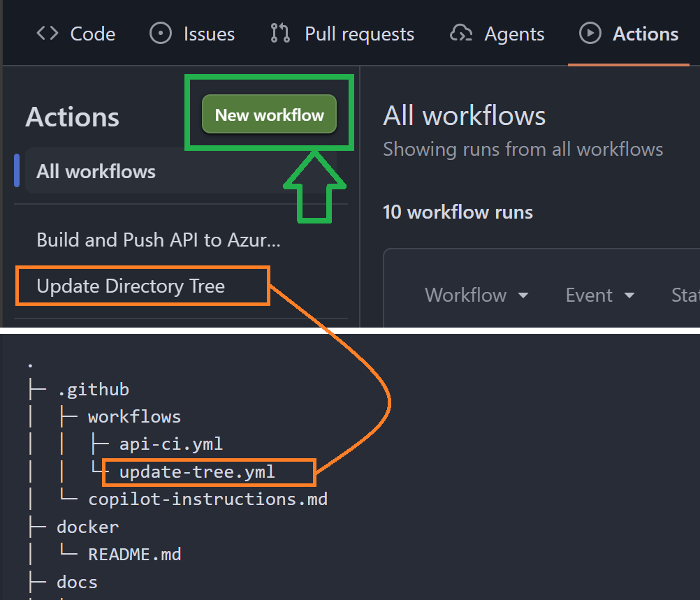This screenshot has height=600, width=700.
Task: Click 'Showing runs from all workflows' text
Action: [x=523, y=149]
